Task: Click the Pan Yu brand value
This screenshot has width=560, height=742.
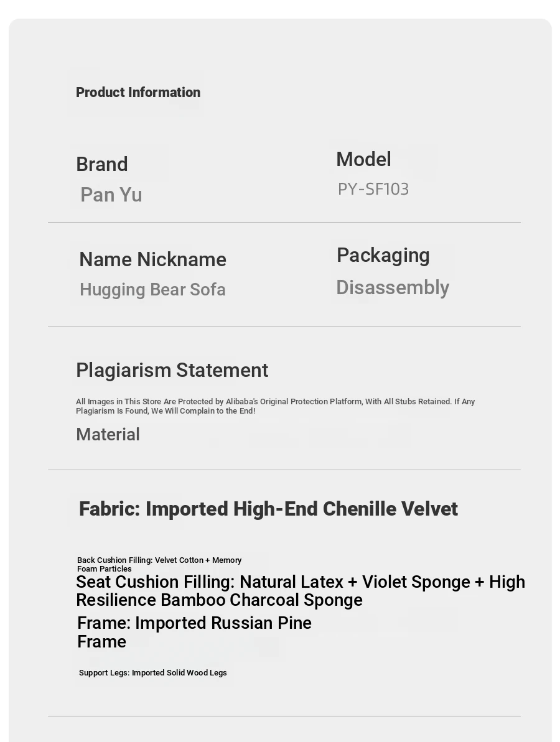Action: click(x=111, y=195)
